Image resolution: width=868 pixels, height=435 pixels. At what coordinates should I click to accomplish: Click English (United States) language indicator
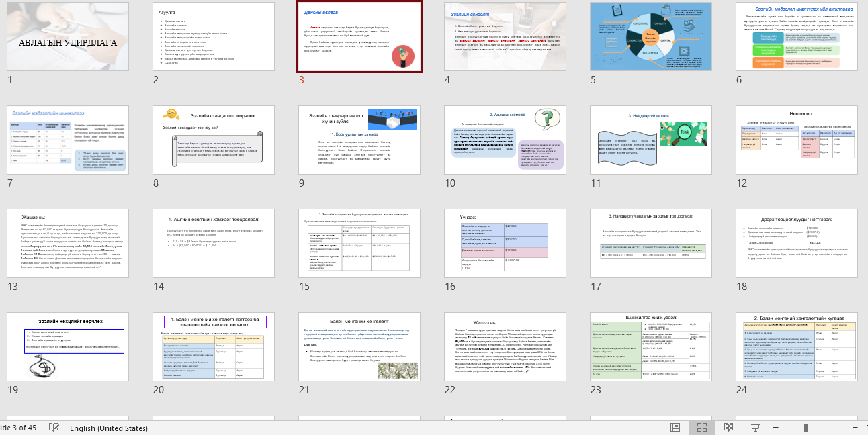(108, 428)
